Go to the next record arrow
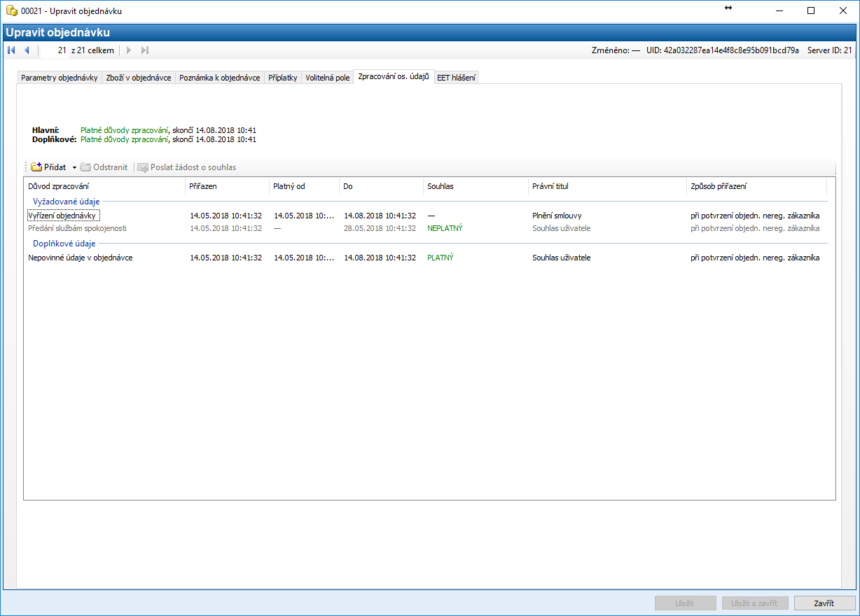The width and height of the screenshot is (860, 616). click(129, 50)
